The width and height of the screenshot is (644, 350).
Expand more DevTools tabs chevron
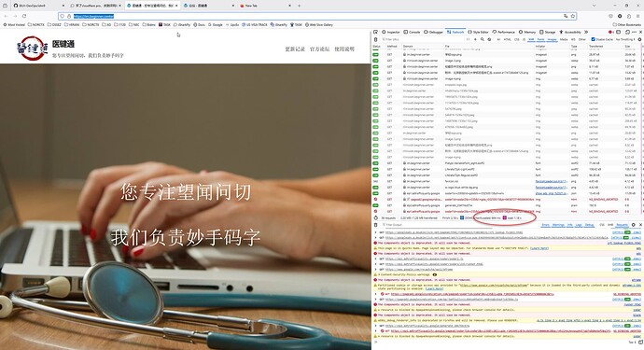coord(586,32)
